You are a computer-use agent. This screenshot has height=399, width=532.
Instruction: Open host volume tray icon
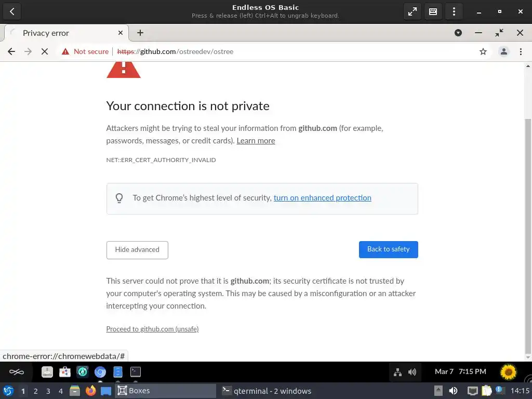(x=453, y=391)
